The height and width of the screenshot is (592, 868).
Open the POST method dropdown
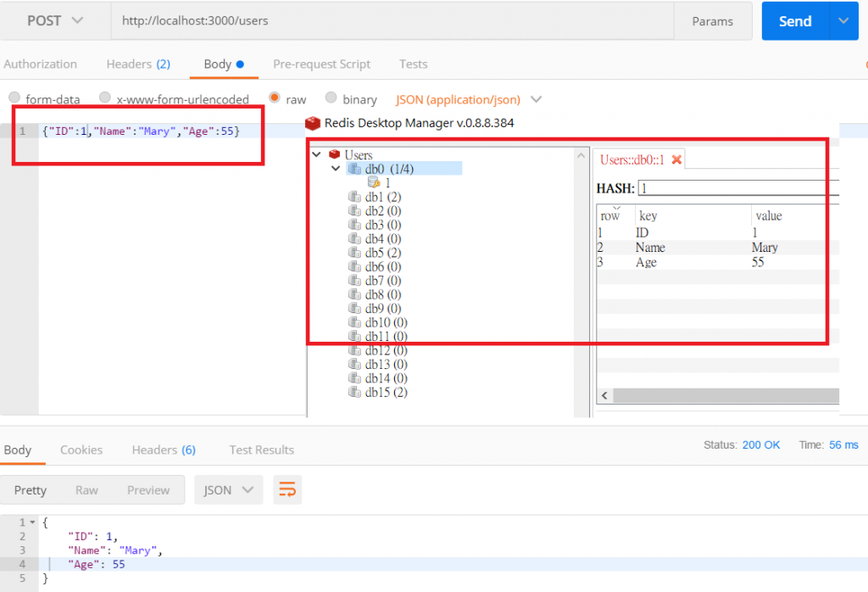pos(55,21)
